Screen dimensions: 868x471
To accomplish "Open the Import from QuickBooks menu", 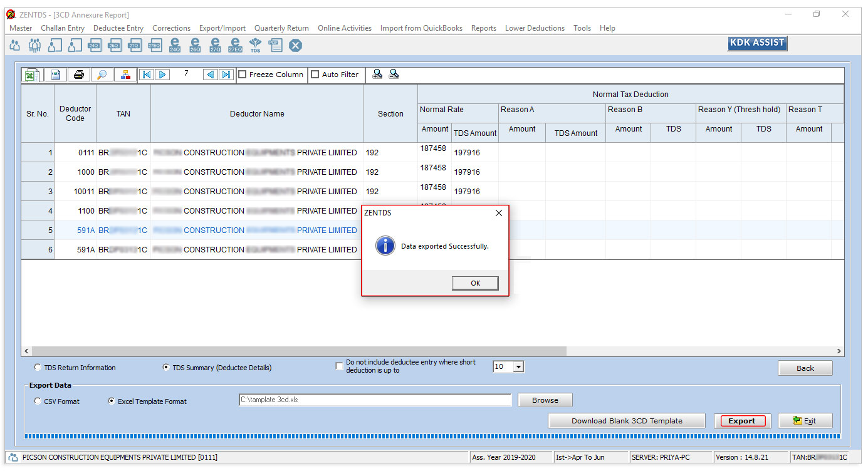I will [x=421, y=28].
